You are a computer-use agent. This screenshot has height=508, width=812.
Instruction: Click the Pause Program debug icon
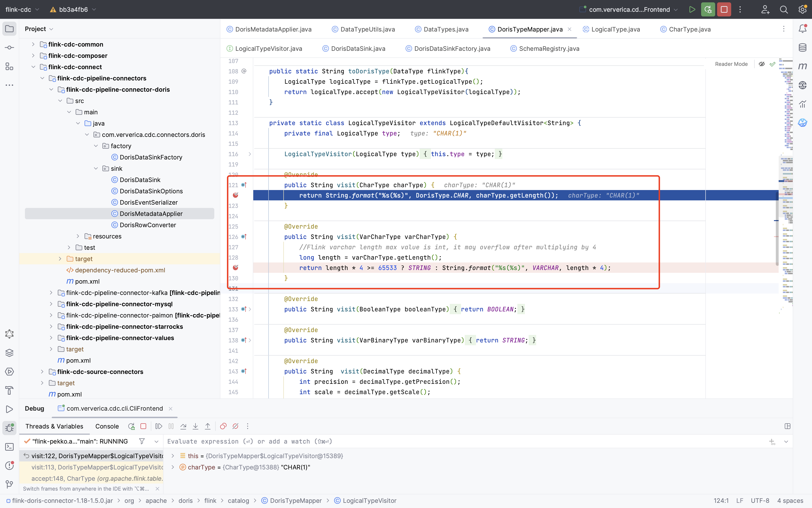coord(171,426)
